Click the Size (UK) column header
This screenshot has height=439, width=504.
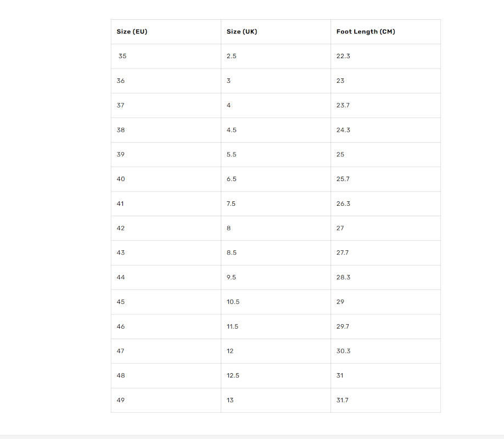point(242,32)
